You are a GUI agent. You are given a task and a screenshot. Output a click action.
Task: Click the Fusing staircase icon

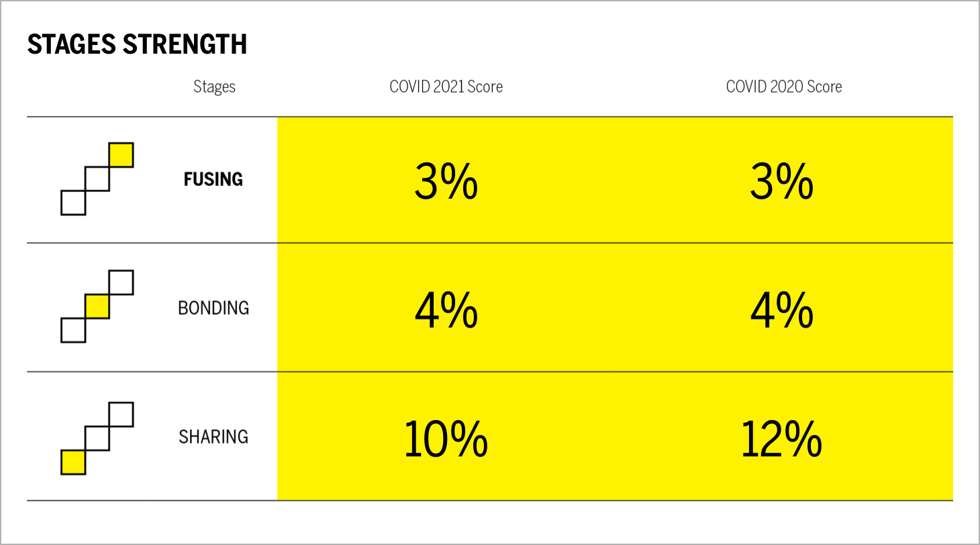[97, 179]
